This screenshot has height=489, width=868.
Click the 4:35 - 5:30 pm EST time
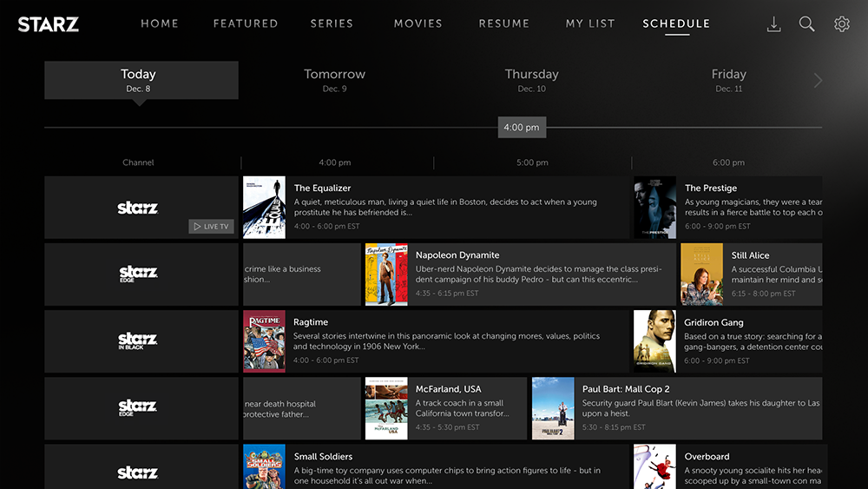click(x=447, y=427)
